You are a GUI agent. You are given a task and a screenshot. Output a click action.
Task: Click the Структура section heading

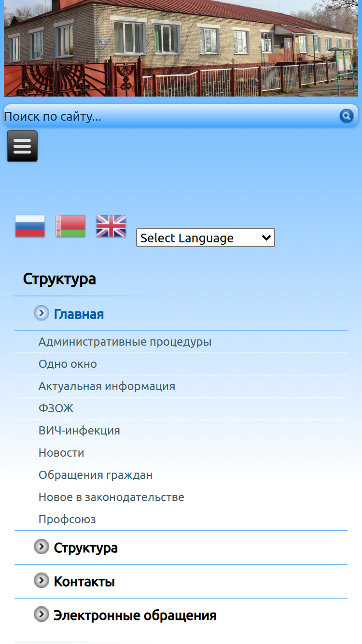[x=59, y=279]
